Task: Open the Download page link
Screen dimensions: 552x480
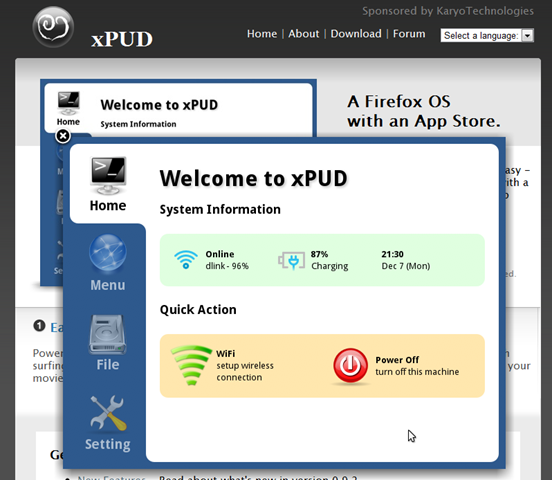Action: pos(356,34)
